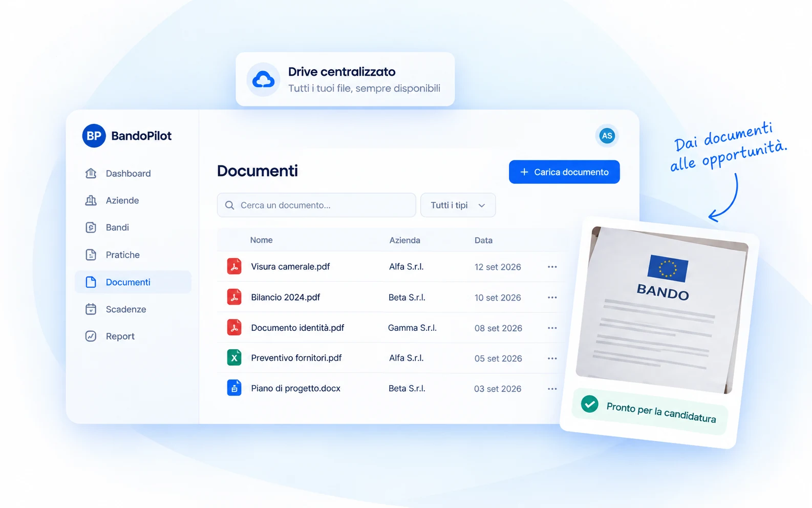
Task: Click the doc icon for Piano di progetto.docx
Action: (234, 388)
